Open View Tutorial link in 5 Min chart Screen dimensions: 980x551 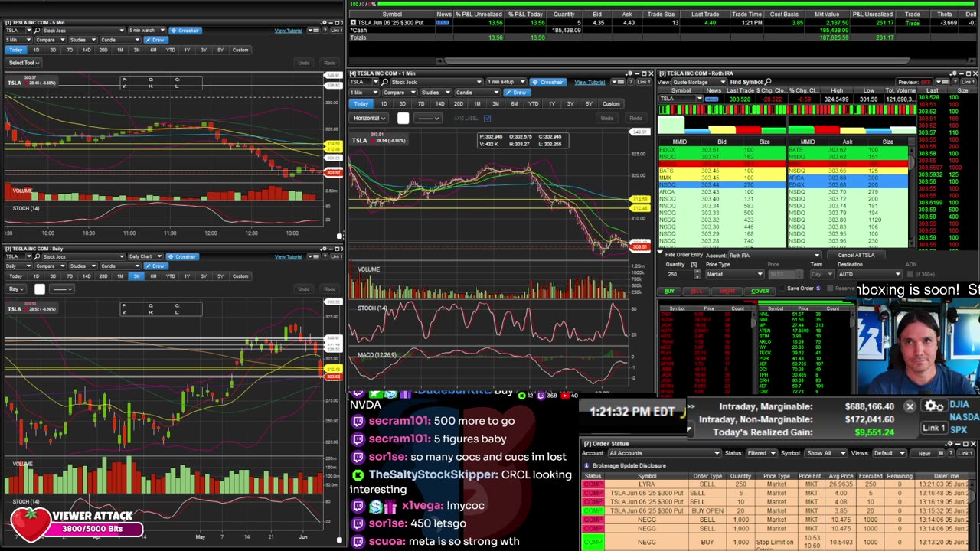tap(289, 31)
